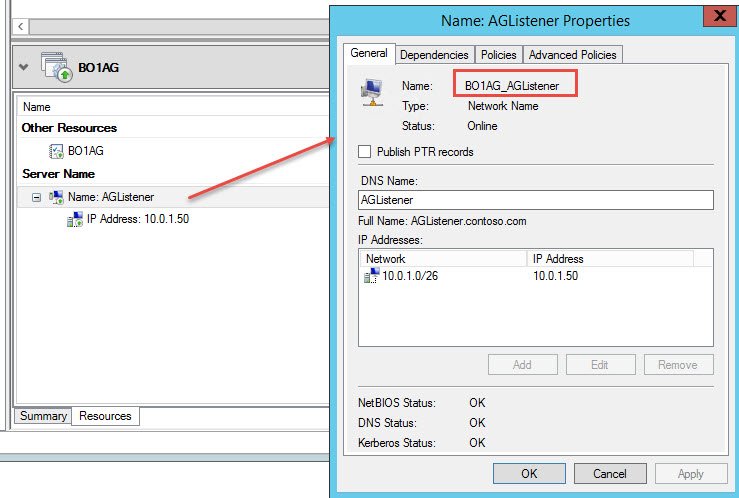Close the AGListener Properties dialog

[x=720, y=16]
